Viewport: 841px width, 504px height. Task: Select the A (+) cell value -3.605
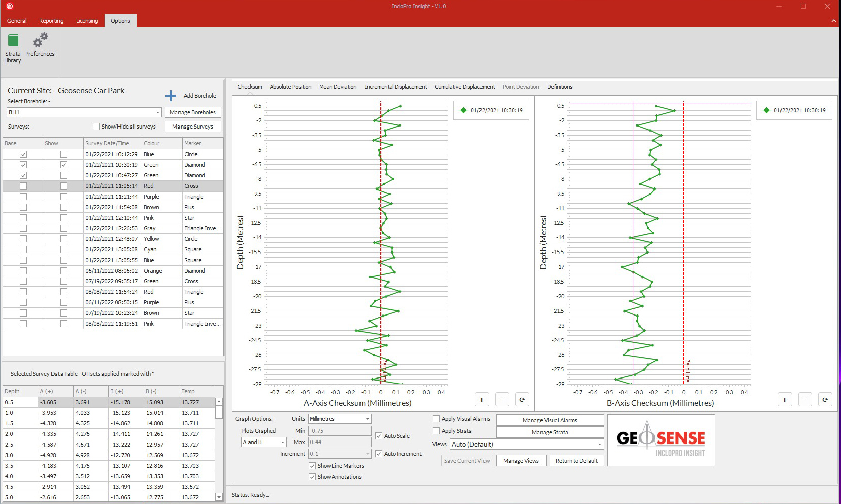(55, 402)
